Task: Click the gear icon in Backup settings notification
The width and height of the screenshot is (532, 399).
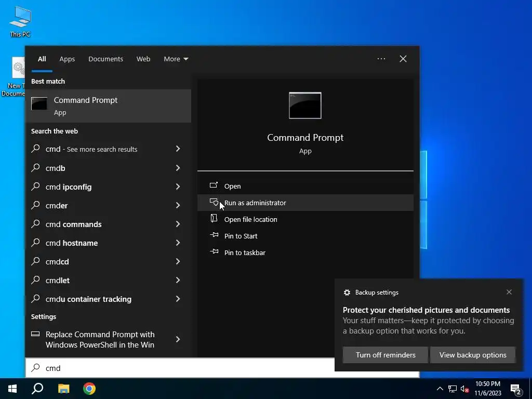Action: click(347, 292)
